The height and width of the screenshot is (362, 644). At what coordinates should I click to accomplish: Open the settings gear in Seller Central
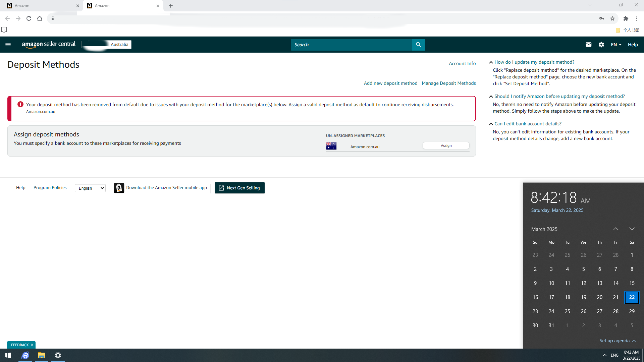[601, 45]
